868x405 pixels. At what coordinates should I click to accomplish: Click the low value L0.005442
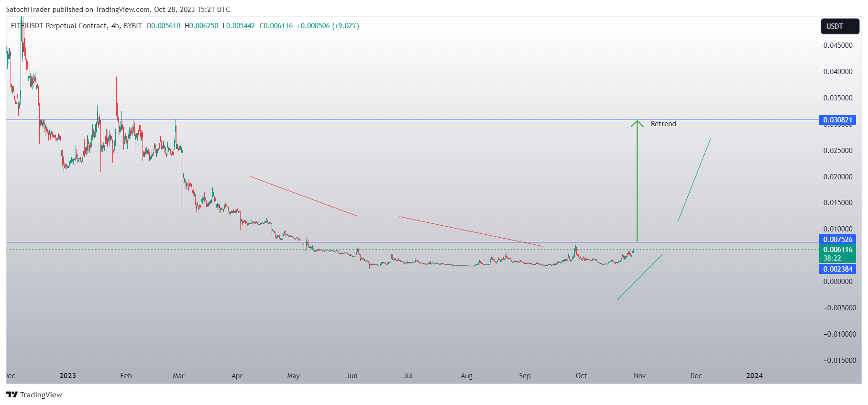coord(239,26)
